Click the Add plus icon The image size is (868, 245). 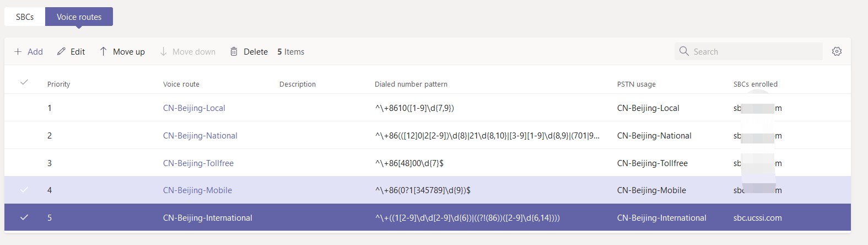click(x=18, y=51)
